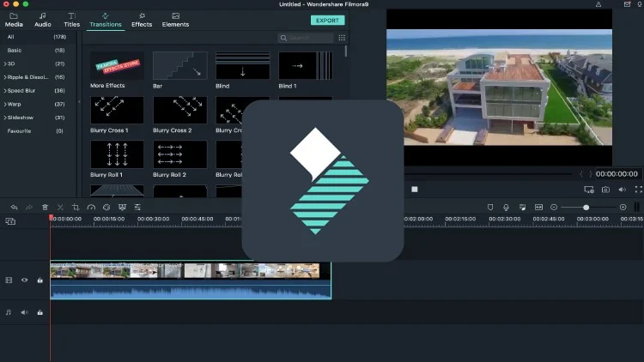Switch to the Effects tab

142,20
